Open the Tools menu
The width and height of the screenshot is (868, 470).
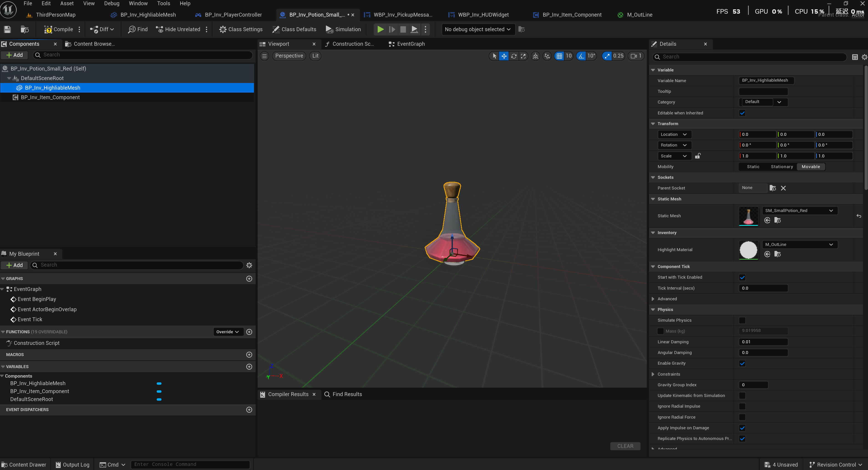tap(163, 3)
